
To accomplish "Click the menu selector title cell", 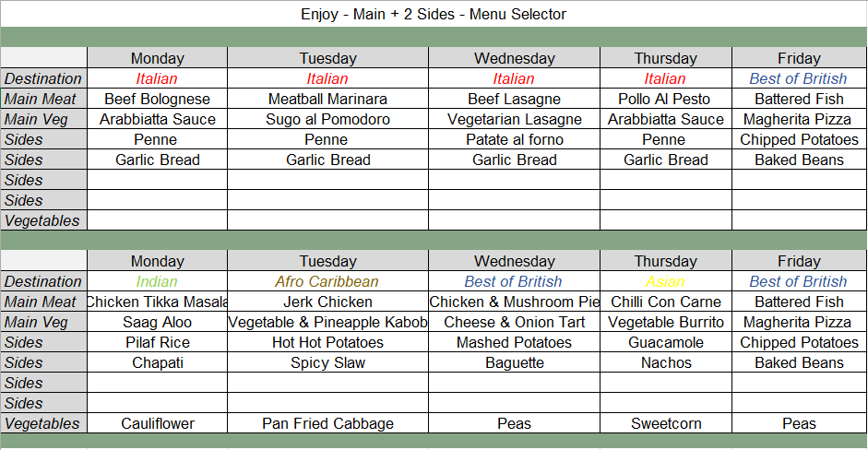I will tap(434, 14).
